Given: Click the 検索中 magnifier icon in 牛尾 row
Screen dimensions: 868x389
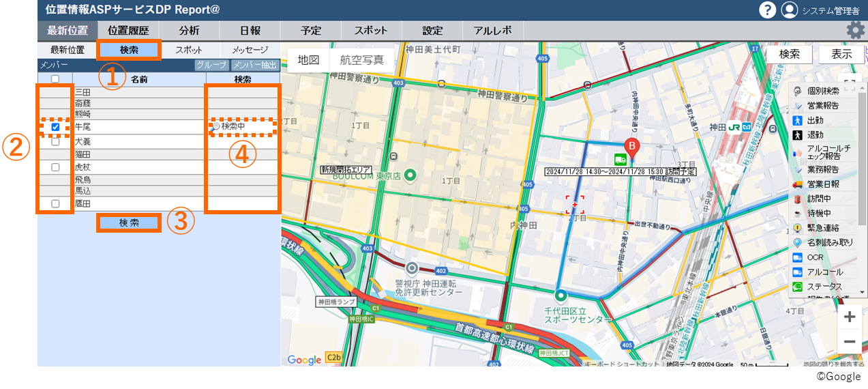Looking at the screenshot, I should coord(215,126).
